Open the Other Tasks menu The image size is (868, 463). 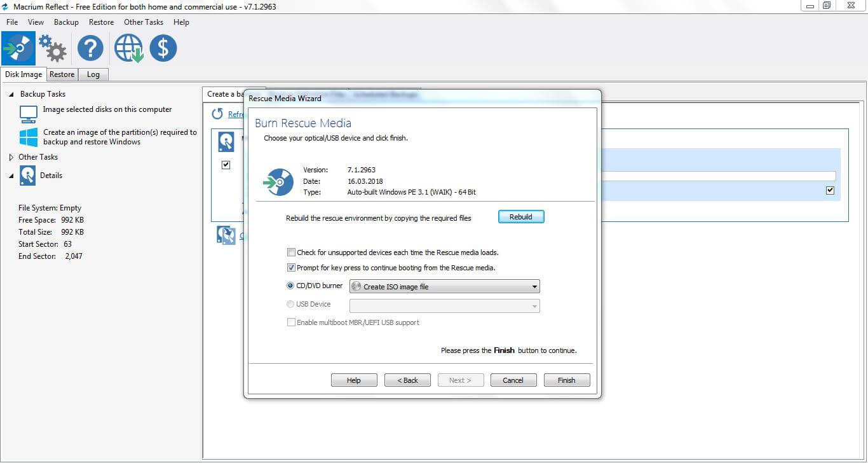coord(144,22)
